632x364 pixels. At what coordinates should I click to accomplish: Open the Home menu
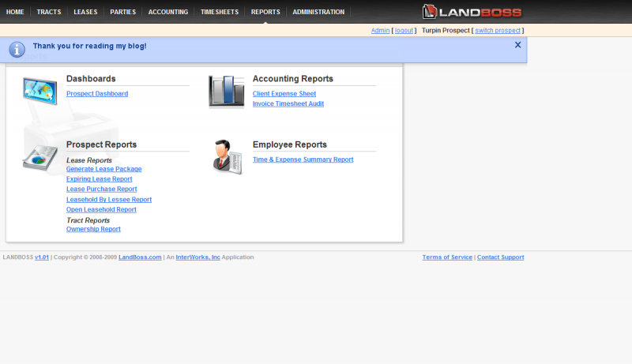[15, 12]
